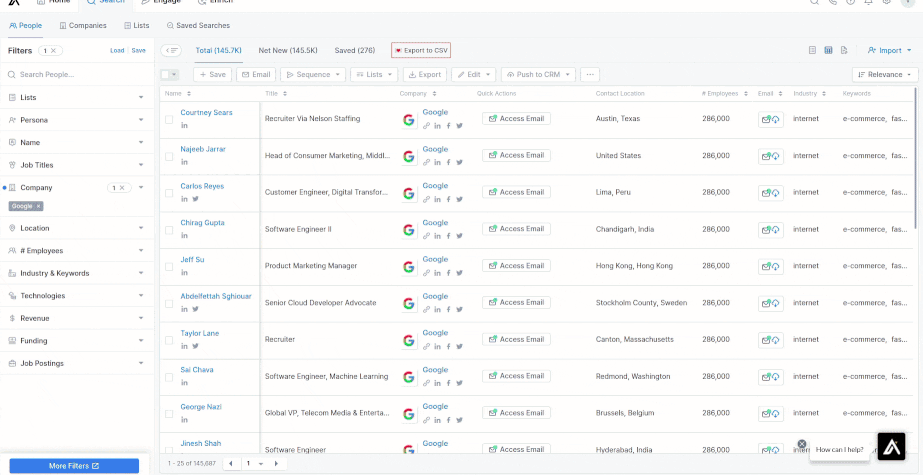The width and height of the screenshot is (923, 475).
Task: Select the Total (145.7K) tab
Action: (218, 51)
